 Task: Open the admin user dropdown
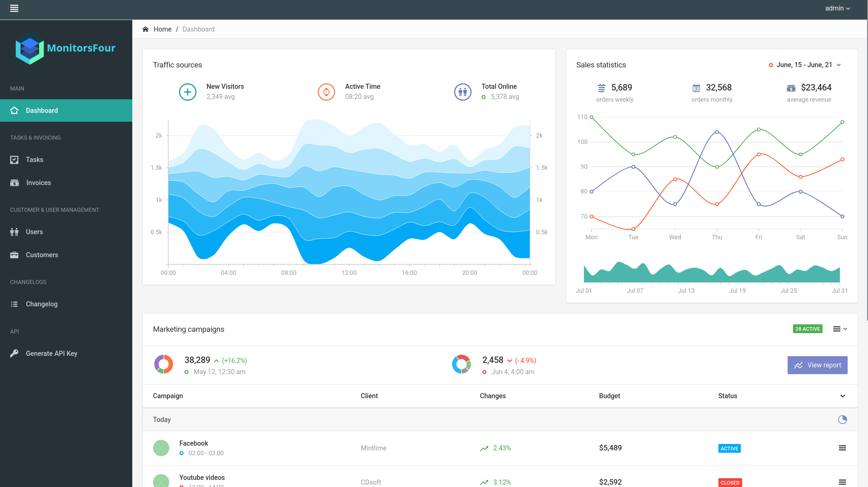point(837,8)
